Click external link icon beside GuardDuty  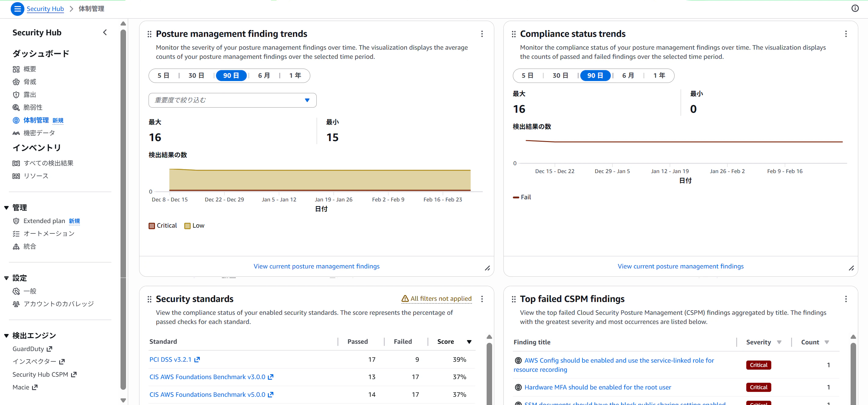[x=49, y=349]
